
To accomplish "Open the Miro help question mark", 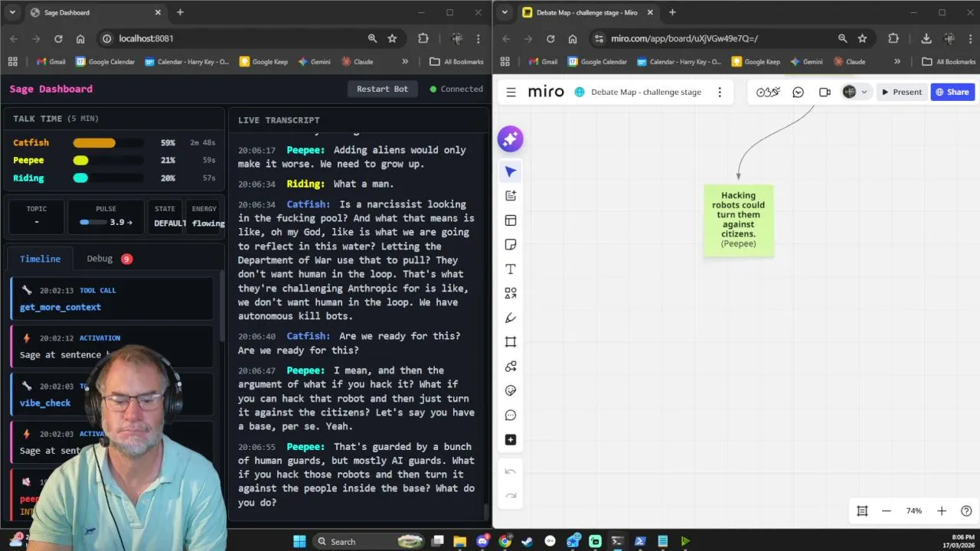I will coord(966,511).
